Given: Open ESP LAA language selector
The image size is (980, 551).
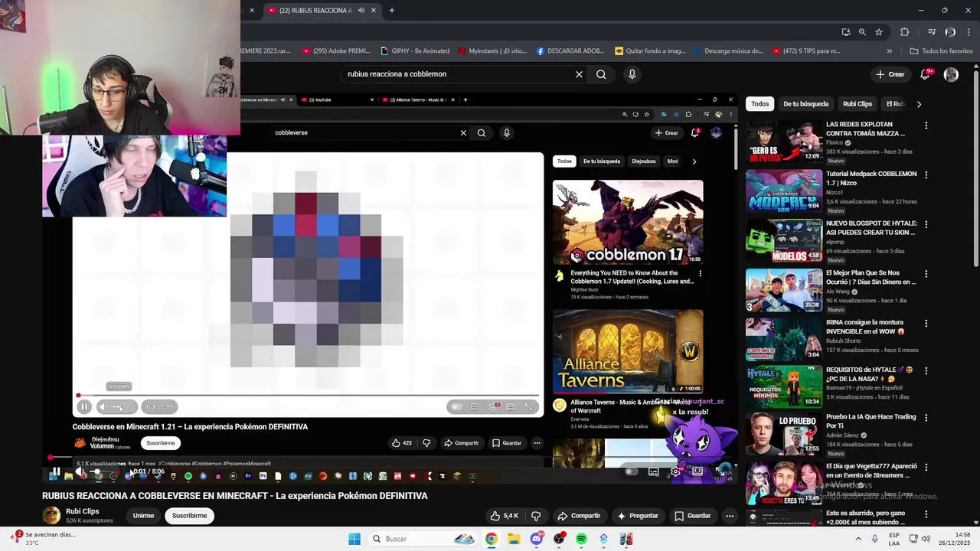Looking at the screenshot, I should [894, 539].
